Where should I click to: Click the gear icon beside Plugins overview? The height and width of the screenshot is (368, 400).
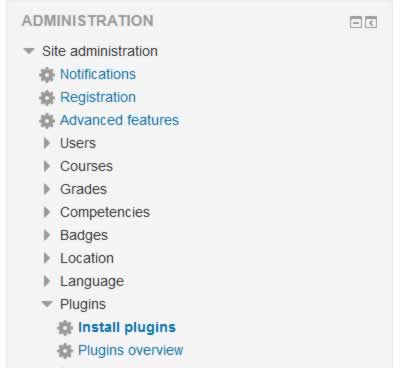point(65,351)
